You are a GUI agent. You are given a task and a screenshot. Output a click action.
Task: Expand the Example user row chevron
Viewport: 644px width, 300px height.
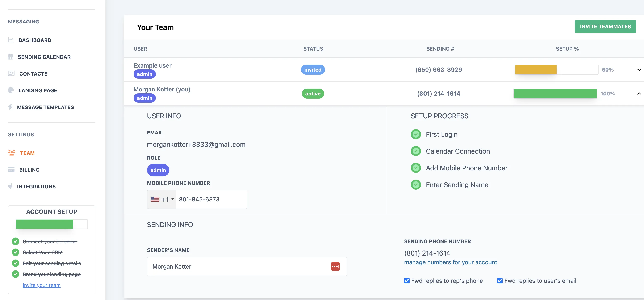639,70
